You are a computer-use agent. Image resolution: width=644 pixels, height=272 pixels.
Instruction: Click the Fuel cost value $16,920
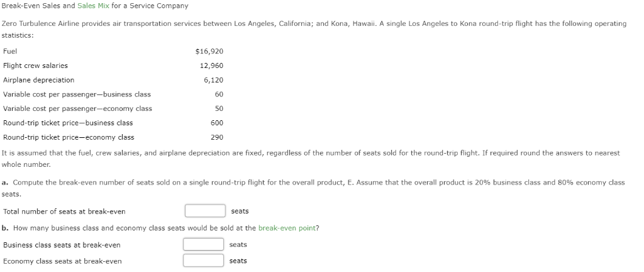point(209,52)
